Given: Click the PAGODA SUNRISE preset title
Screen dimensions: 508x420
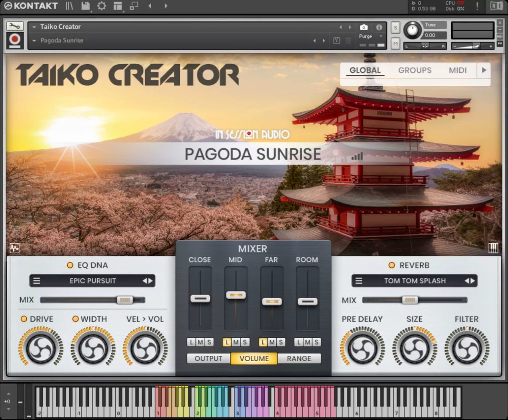Looking at the screenshot, I should [253, 154].
